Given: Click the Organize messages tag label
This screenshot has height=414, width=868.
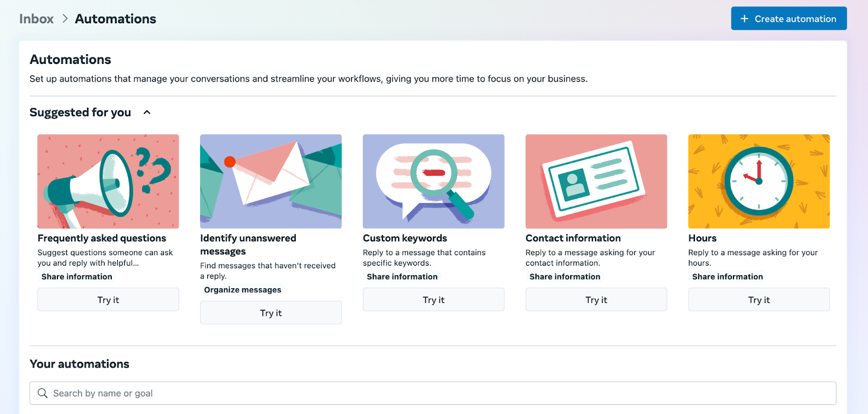Looking at the screenshot, I should pos(242,290).
